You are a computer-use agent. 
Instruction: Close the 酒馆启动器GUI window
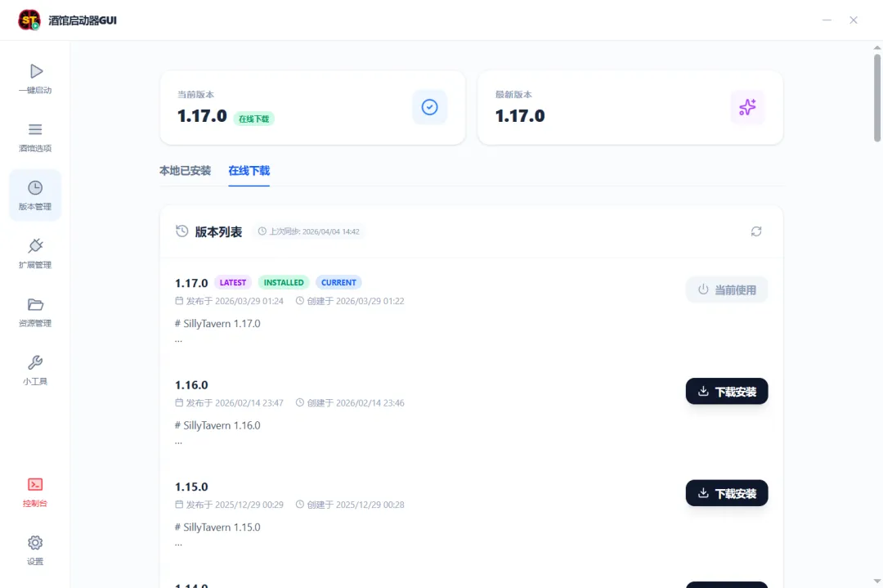tap(853, 20)
